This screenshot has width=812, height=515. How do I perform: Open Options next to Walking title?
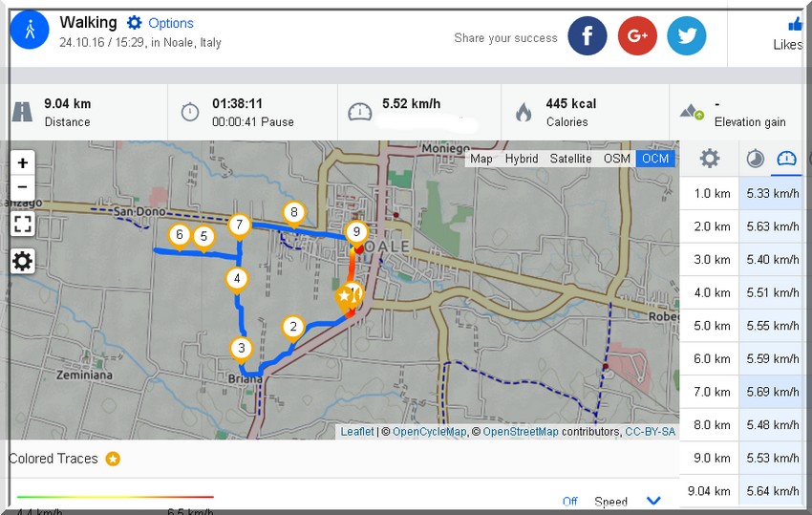click(x=170, y=23)
